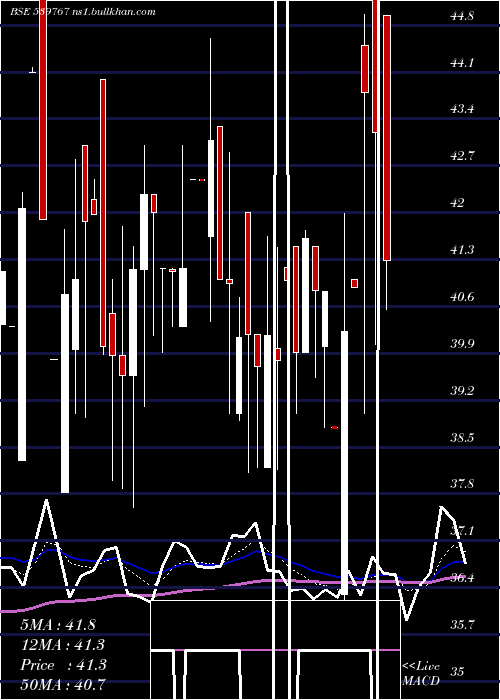Click the 36.4 price axis label
Screen dimensions: 500x700
click(x=462, y=577)
